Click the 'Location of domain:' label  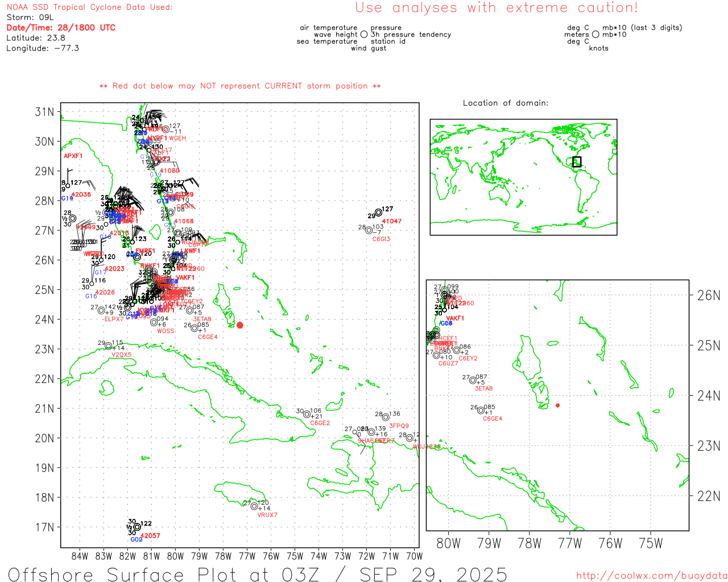[x=506, y=103]
